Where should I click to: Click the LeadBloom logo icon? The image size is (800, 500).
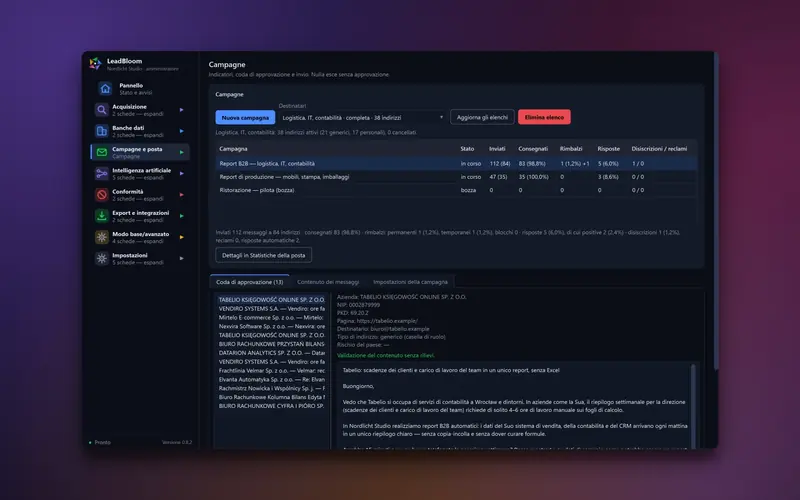(x=95, y=64)
